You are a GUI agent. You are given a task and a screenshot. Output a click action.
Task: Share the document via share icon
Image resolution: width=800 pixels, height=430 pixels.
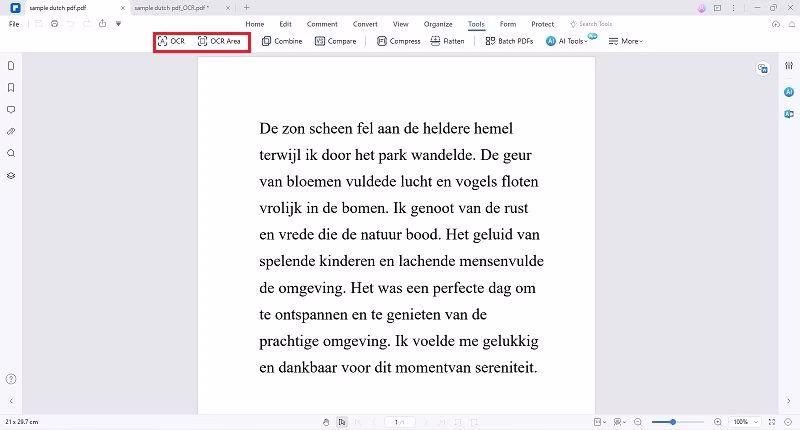[103, 23]
